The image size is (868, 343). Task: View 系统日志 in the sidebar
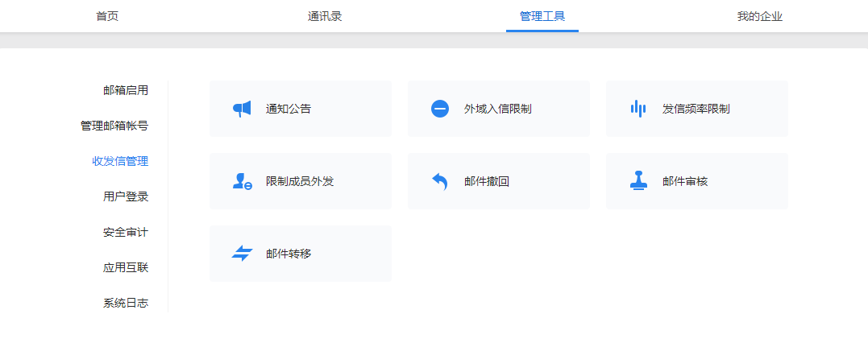pos(126,304)
